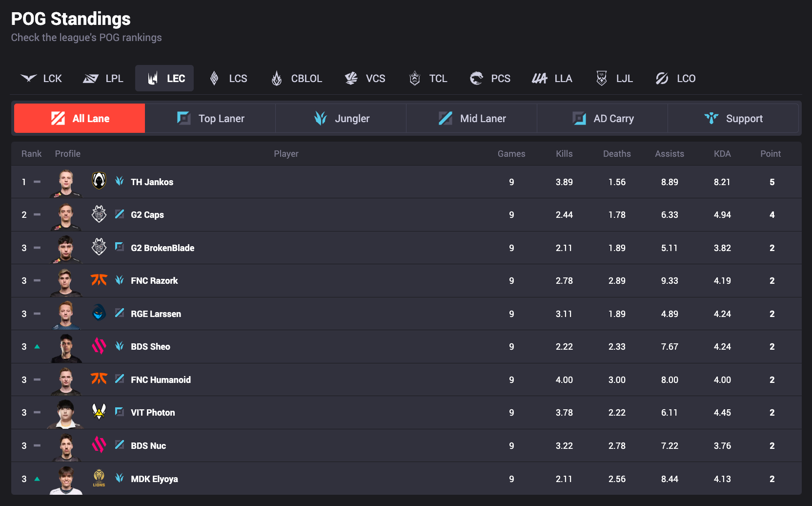The image size is (812, 506).
Task: Switch to the LPL league tab
Action: pyautogui.click(x=103, y=78)
